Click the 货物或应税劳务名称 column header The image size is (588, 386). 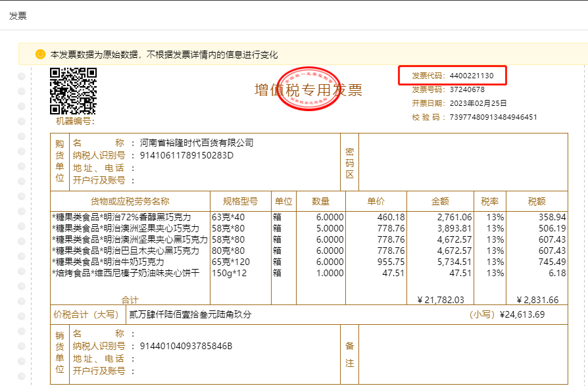(x=130, y=201)
